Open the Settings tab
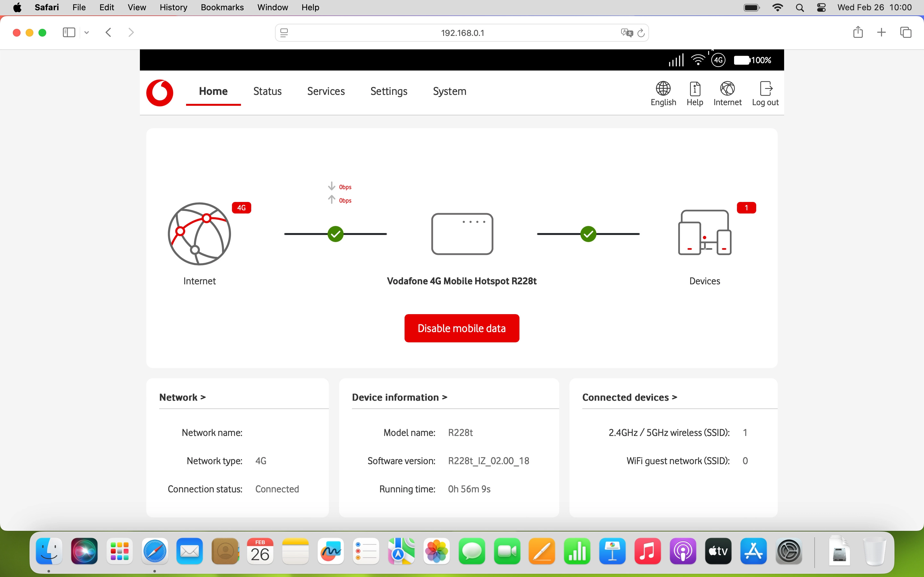924x577 pixels. (389, 91)
